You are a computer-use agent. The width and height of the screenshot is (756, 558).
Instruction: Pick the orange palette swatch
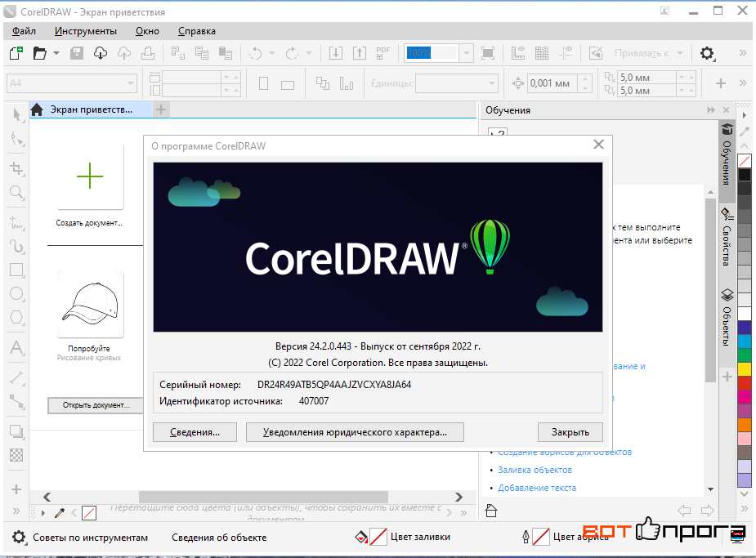point(745,425)
